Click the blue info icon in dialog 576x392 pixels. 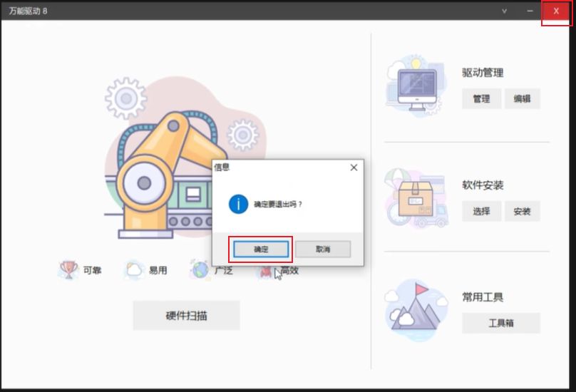[238, 204]
